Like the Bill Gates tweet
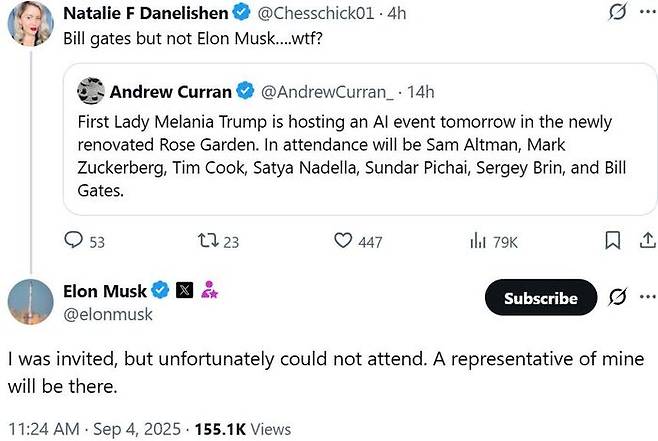 click(x=358, y=241)
